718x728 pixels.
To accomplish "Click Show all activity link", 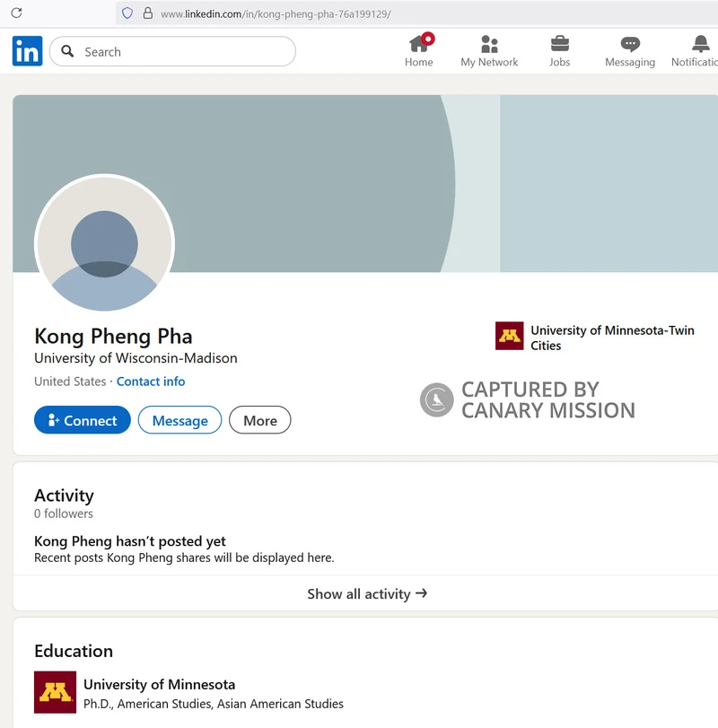I will tap(367, 593).
